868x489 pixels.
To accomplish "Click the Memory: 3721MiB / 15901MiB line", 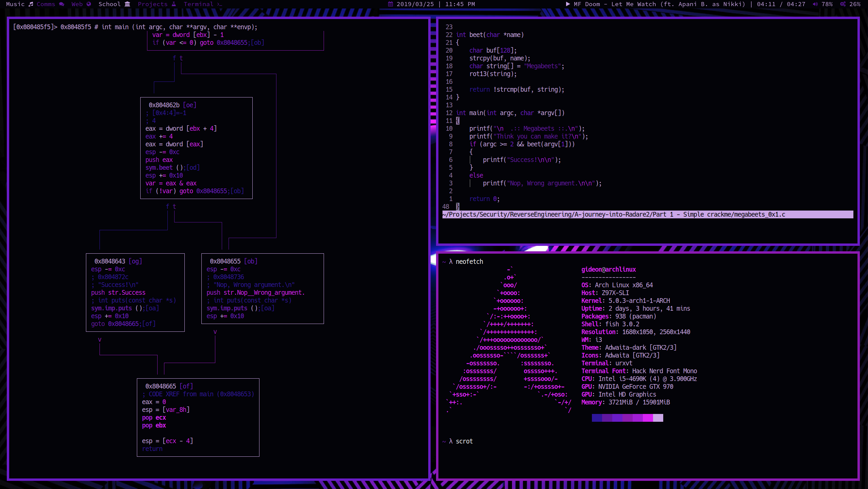I will pos(626,402).
